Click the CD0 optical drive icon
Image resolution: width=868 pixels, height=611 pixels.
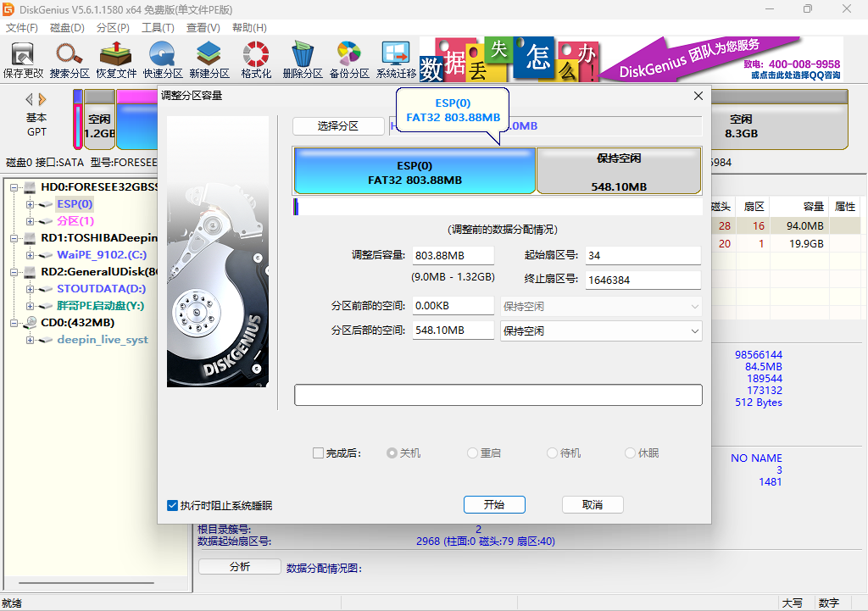tap(30, 323)
